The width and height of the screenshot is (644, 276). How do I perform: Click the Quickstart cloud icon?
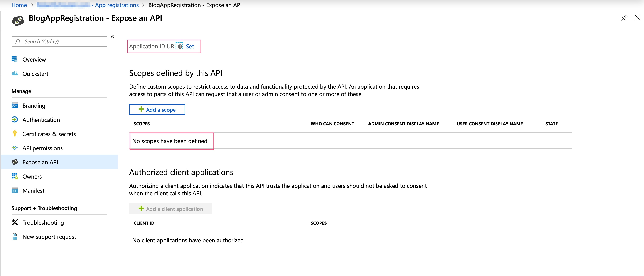[15, 73]
